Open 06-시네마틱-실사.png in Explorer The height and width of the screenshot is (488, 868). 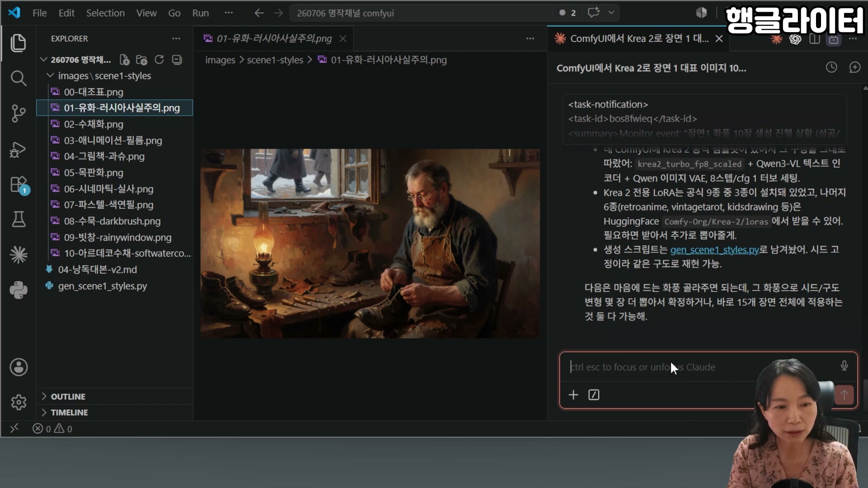click(114, 188)
